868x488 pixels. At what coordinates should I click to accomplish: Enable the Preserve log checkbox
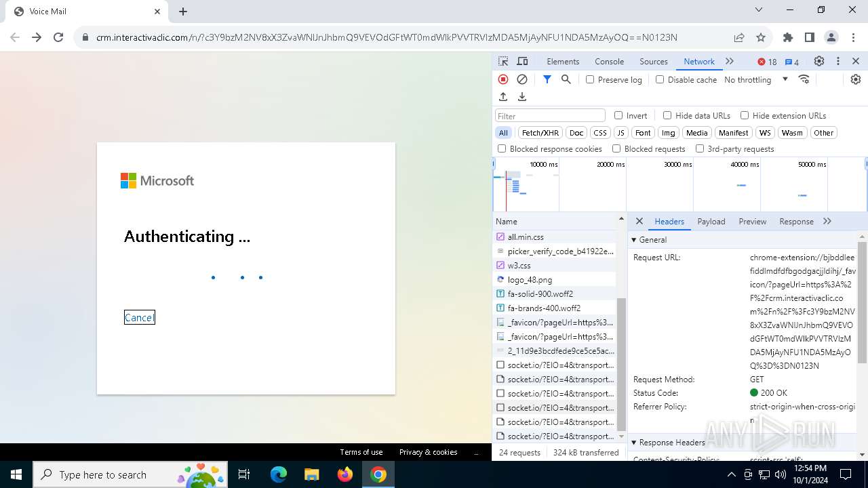pos(590,79)
